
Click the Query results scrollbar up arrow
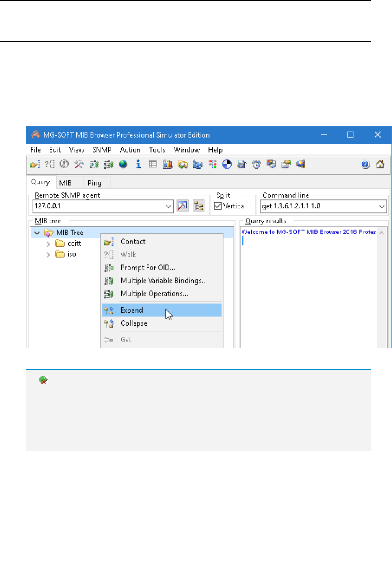coord(381,233)
